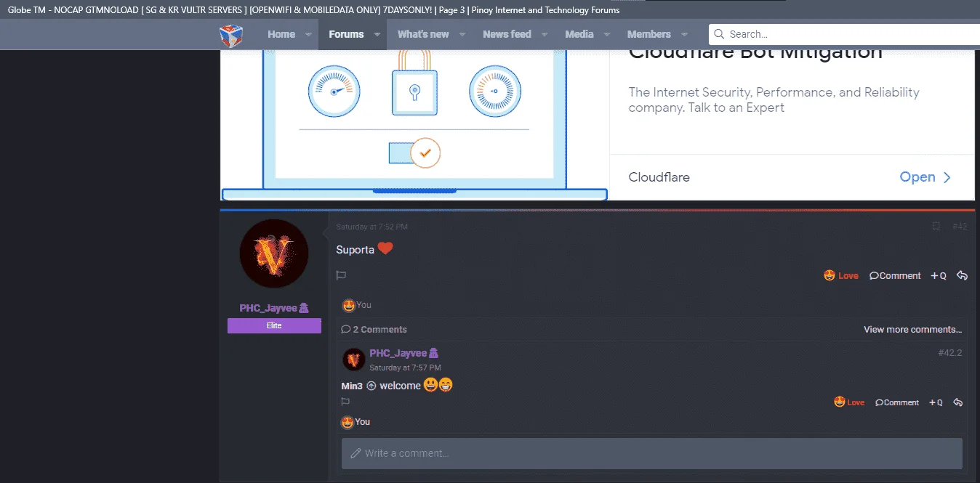This screenshot has height=483, width=980.
Task: Click the Min3 quoted username
Action: click(x=352, y=386)
